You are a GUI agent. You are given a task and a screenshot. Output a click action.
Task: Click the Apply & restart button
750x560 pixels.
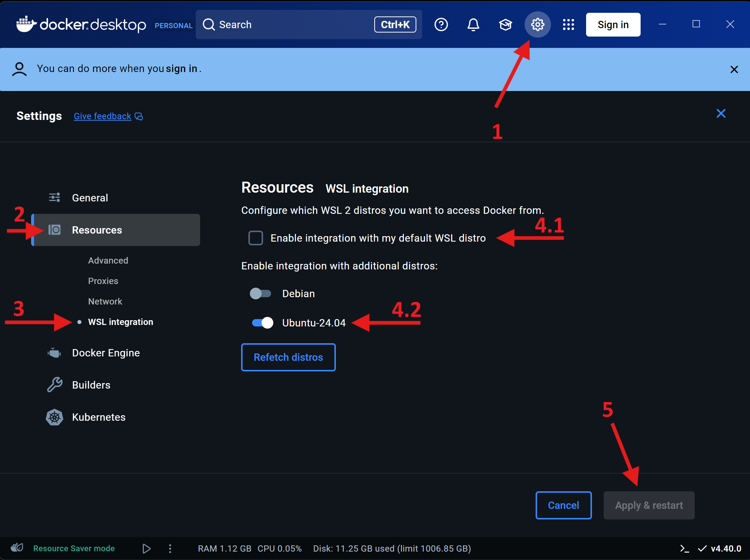click(x=649, y=505)
